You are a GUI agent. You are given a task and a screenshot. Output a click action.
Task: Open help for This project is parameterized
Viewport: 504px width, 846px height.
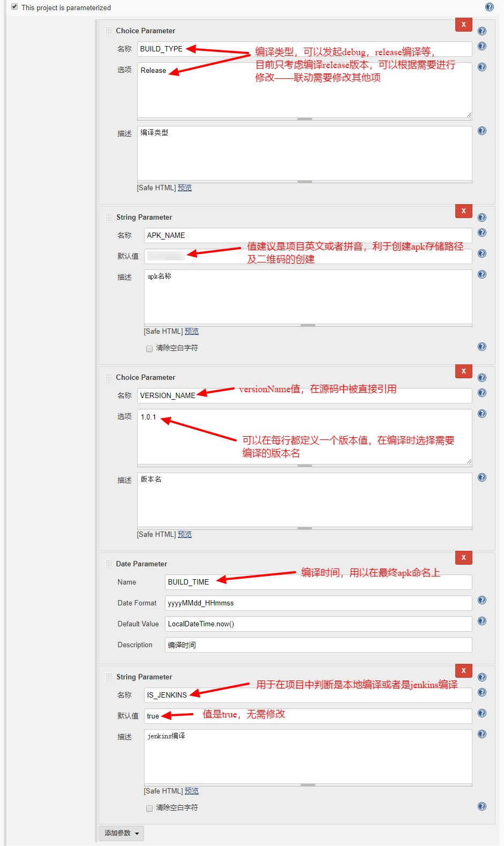pos(489,7)
